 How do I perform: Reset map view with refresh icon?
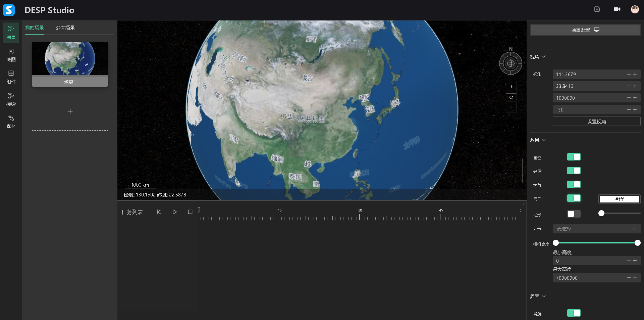pos(511,97)
